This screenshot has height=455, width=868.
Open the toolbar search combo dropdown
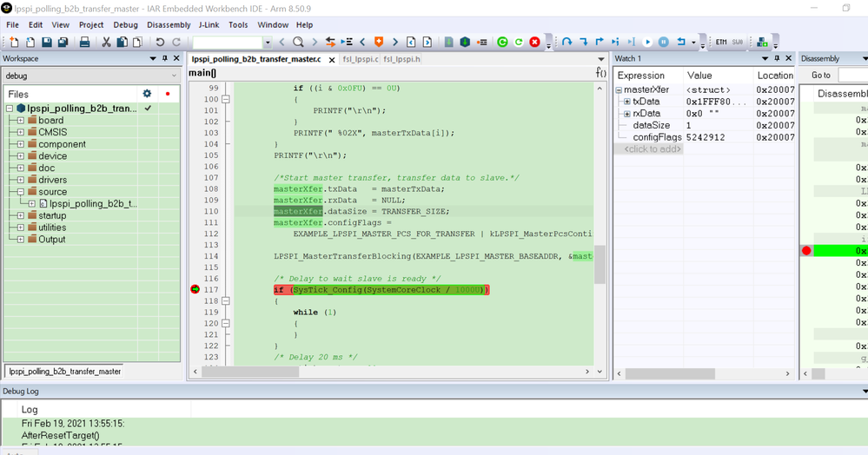(268, 43)
